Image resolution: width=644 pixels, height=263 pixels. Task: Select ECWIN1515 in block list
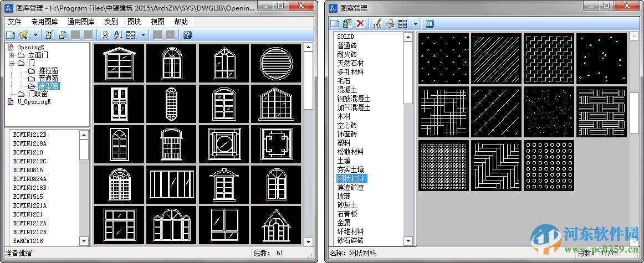coord(28,197)
